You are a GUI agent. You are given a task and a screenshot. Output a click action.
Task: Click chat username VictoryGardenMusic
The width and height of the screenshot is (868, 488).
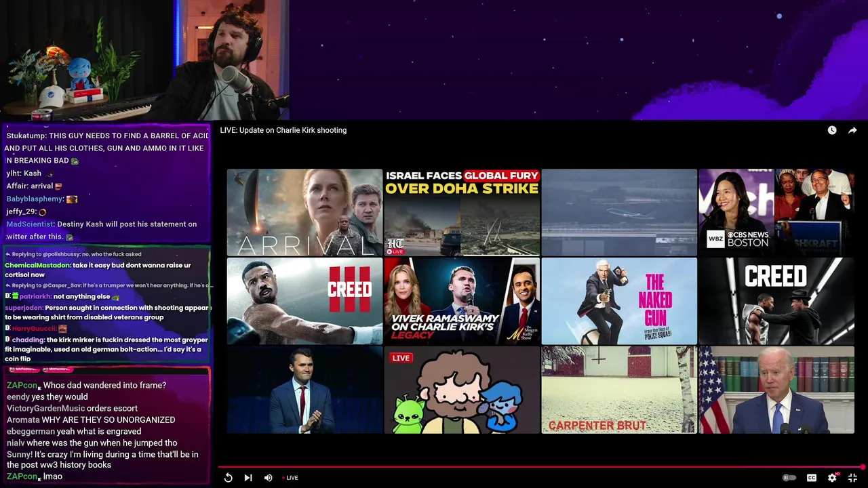[x=45, y=409]
